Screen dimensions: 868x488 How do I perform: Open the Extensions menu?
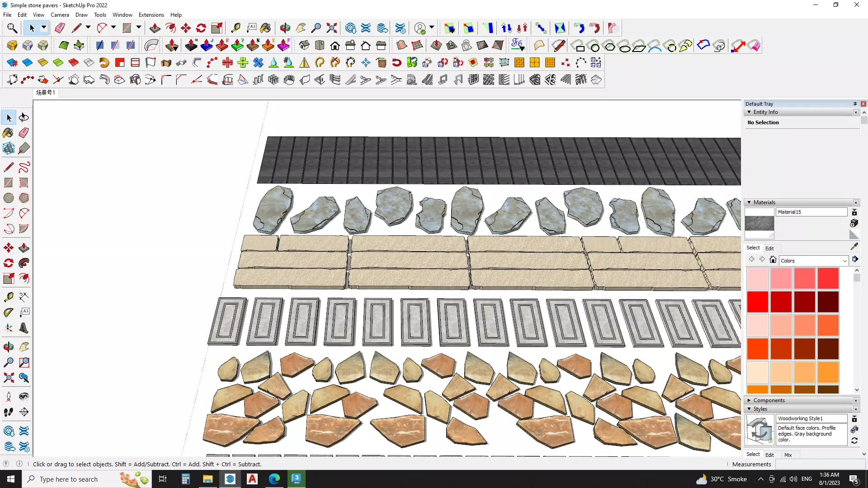point(151,15)
